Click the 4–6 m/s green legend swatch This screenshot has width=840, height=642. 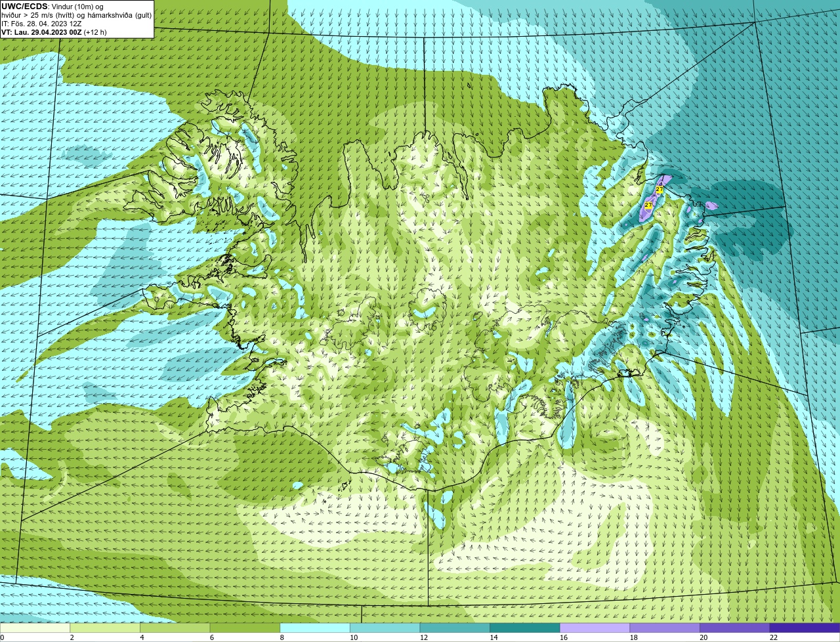click(175, 628)
